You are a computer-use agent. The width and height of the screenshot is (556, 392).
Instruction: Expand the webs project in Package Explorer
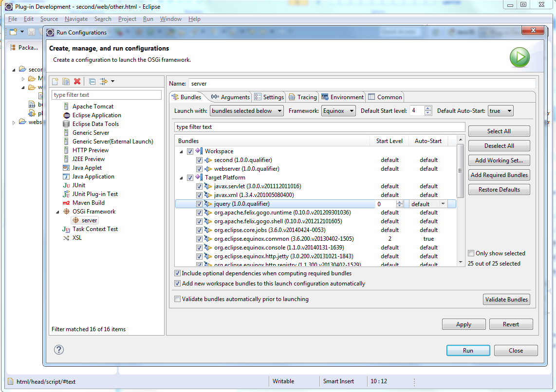pyautogui.click(x=14, y=123)
